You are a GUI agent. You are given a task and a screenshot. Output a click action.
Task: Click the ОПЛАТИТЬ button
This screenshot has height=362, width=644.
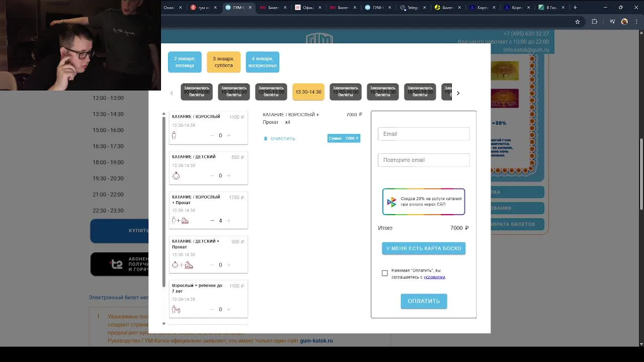pyautogui.click(x=424, y=301)
